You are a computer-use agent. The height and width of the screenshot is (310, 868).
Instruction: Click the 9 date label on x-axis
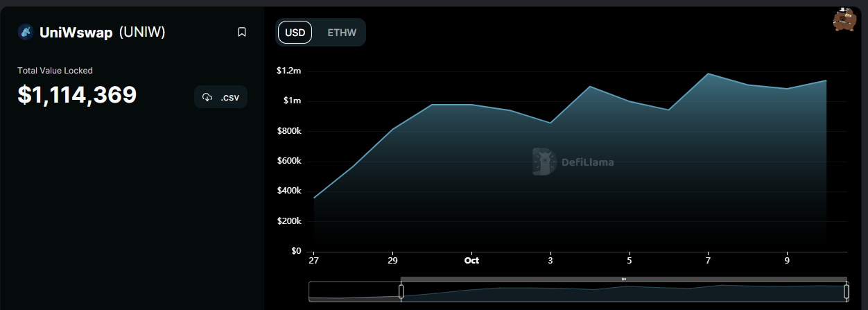pyautogui.click(x=787, y=261)
